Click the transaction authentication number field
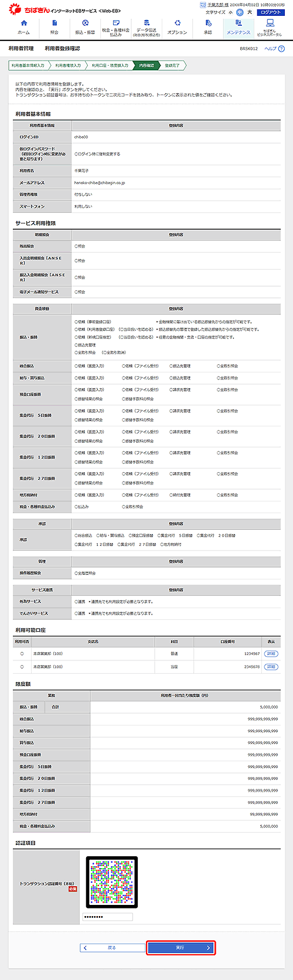The image size is (293, 980). click(107, 917)
